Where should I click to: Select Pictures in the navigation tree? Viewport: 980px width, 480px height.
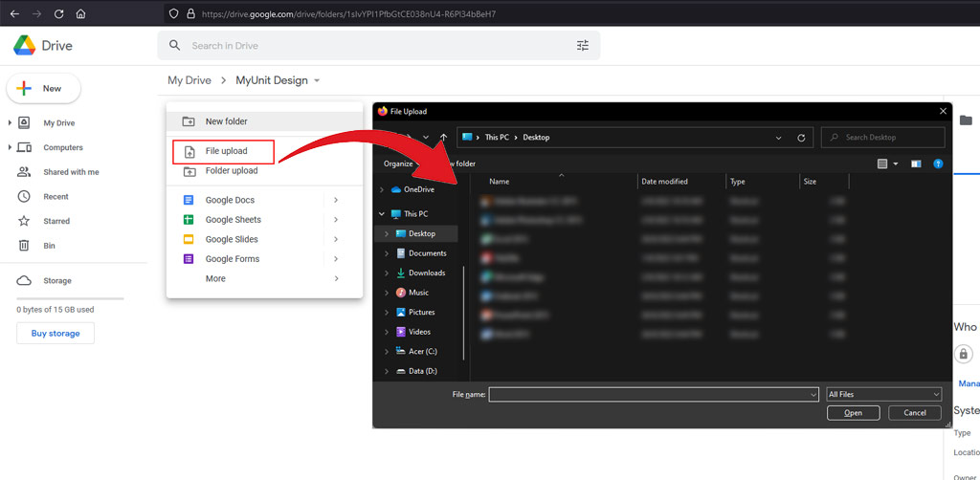coord(422,312)
